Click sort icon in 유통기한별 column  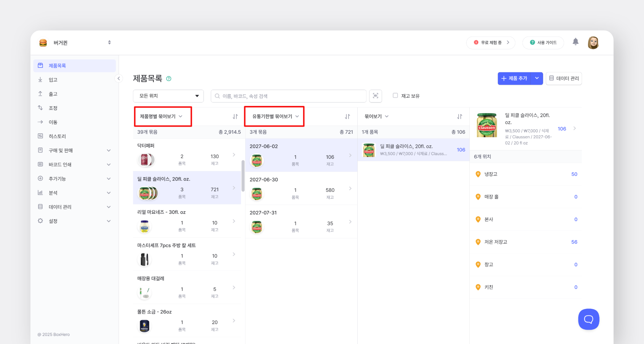coord(347,117)
